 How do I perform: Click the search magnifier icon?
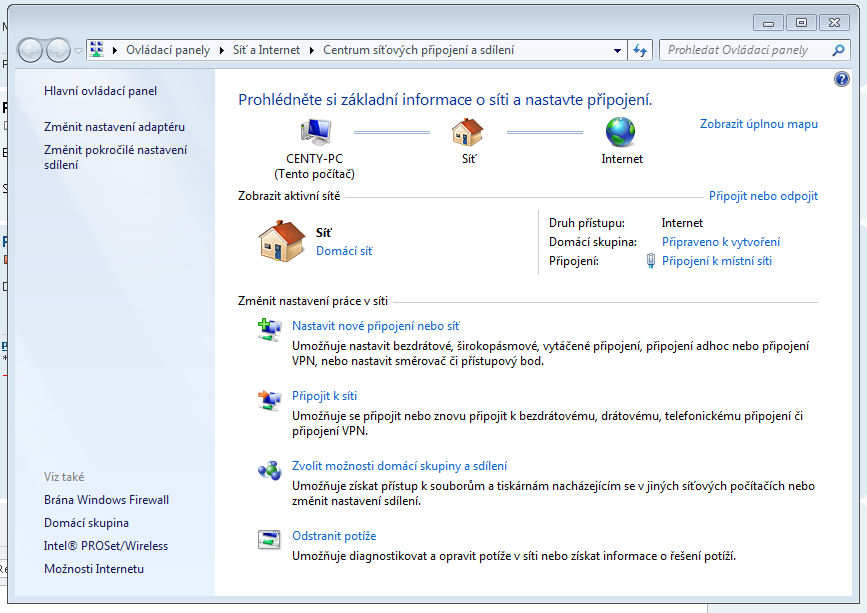tap(838, 50)
